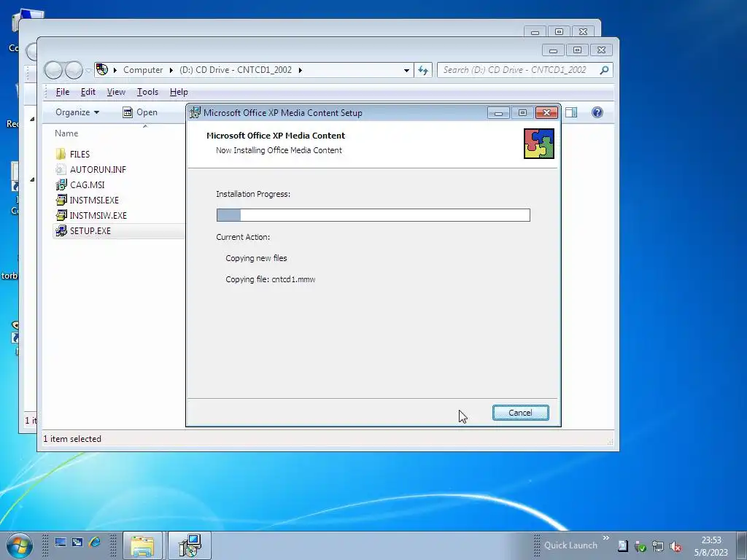Click the address bar location icon
Screen dimensions: 747x560
(102, 69)
